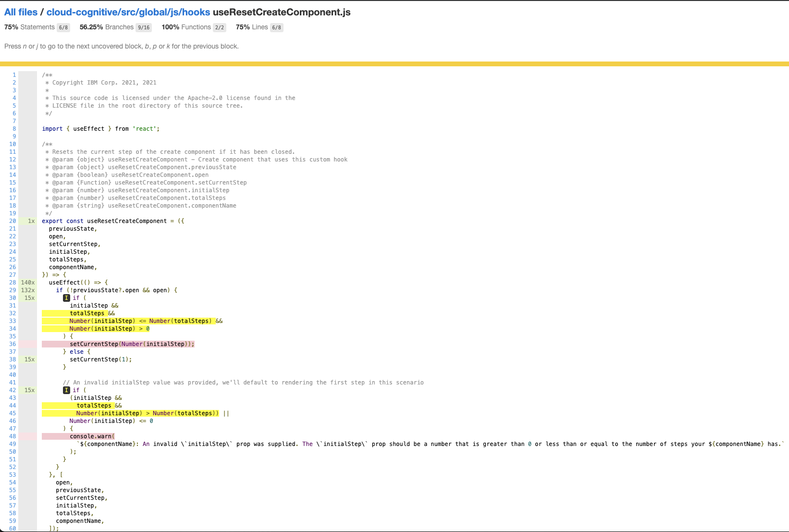Click the 56.25% Branches coverage label

(x=107, y=27)
